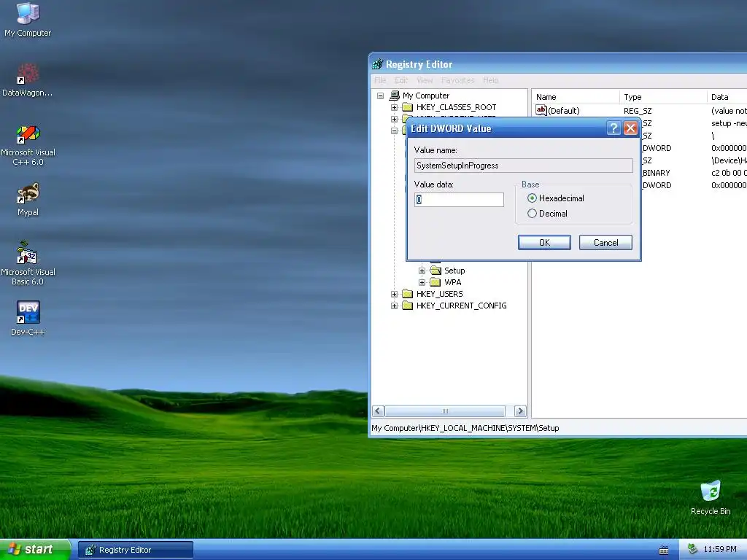Select the My Computer icon in registry tree
This screenshot has width=747, height=560.
395,96
